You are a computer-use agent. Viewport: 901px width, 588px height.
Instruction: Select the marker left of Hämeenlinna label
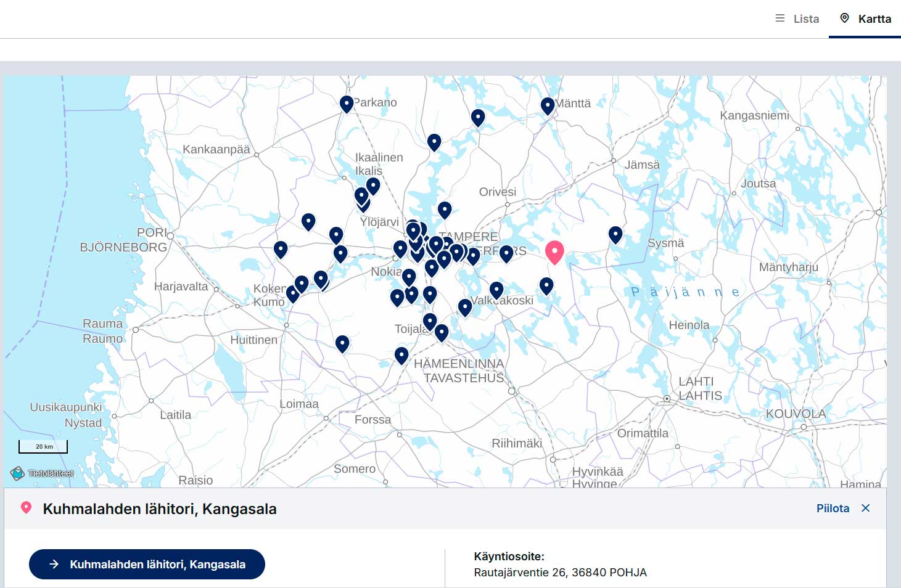(401, 355)
